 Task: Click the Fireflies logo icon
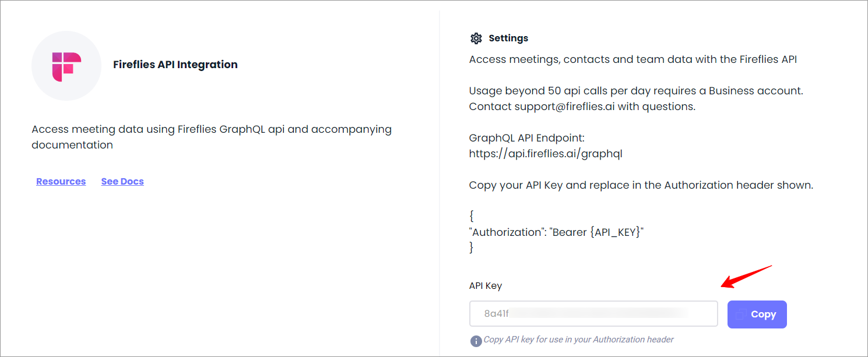click(66, 66)
